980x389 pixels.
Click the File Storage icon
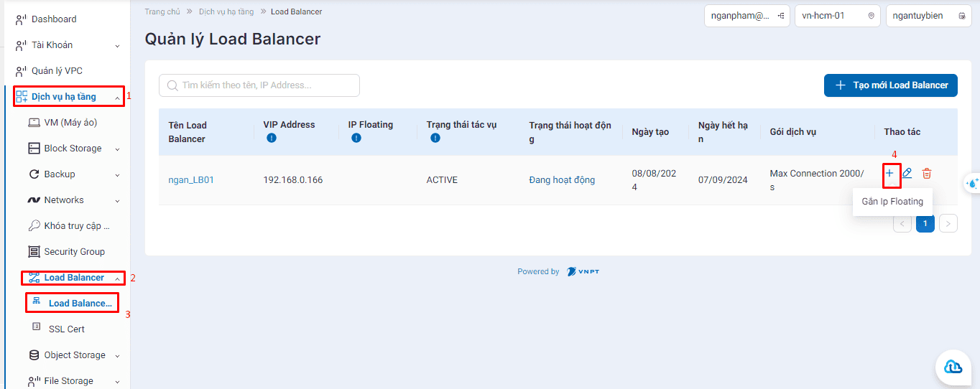pyautogui.click(x=34, y=381)
